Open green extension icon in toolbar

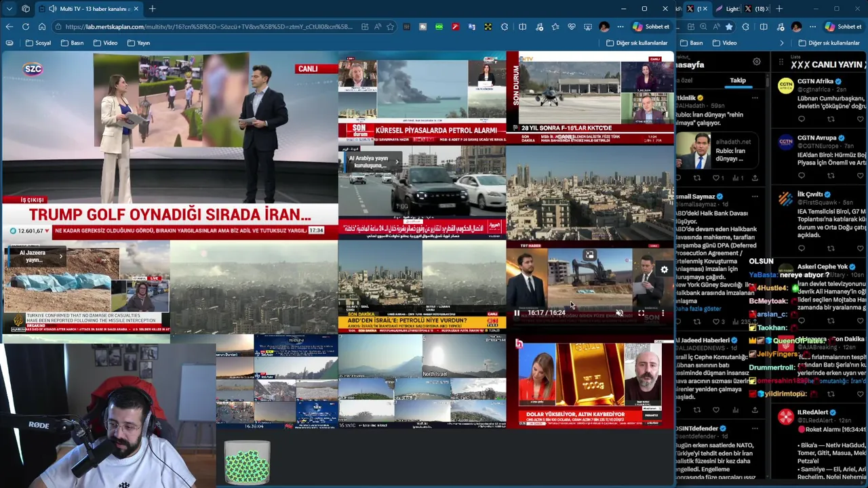[439, 26]
